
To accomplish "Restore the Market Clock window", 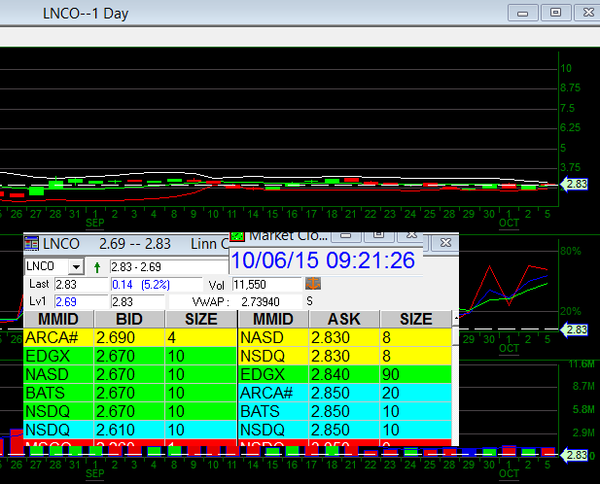I will (x=379, y=236).
